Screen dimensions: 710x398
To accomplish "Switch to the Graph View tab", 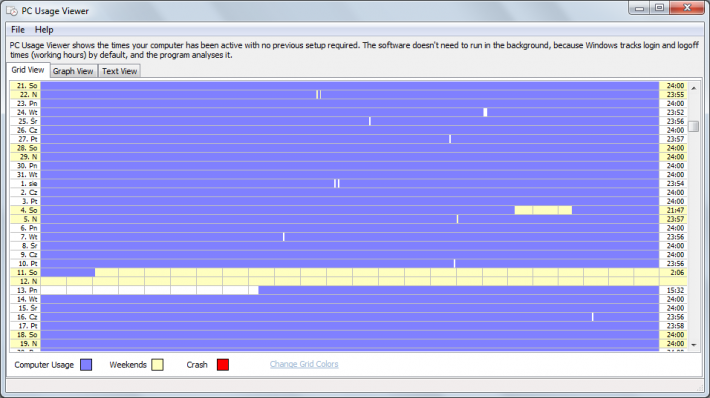I will pyautogui.click(x=73, y=71).
